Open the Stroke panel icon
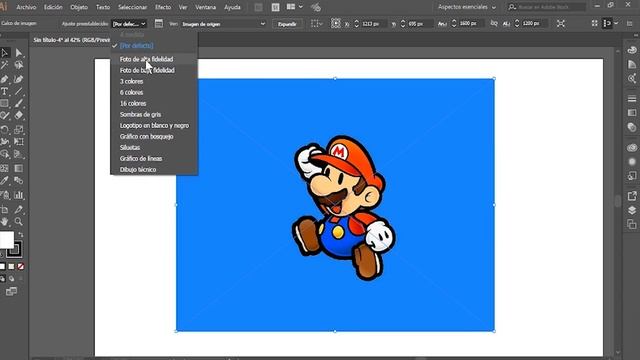Image resolution: width=640 pixels, height=360 pixels. pyautogui.click(x=632, y=99)
